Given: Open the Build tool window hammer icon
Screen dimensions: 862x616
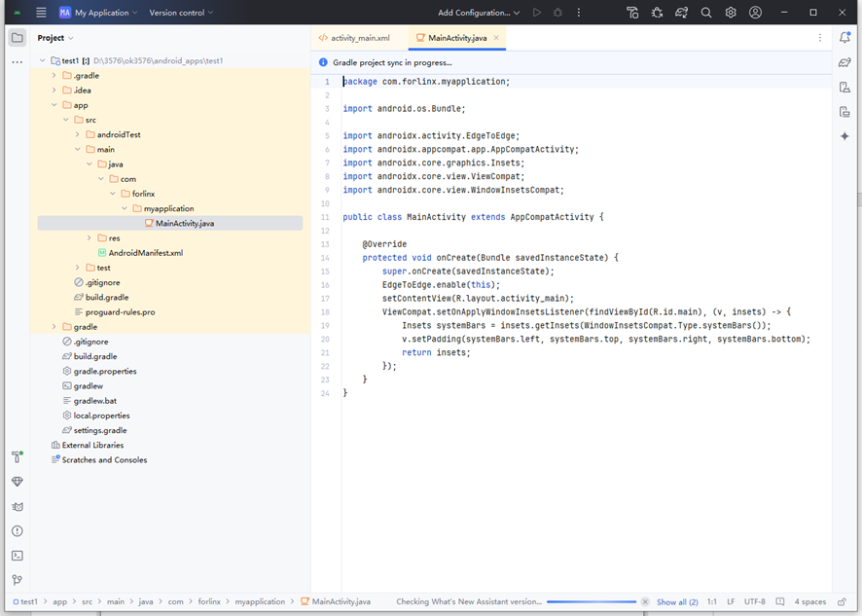Looking at the screenshot, I should coord(18,456).
